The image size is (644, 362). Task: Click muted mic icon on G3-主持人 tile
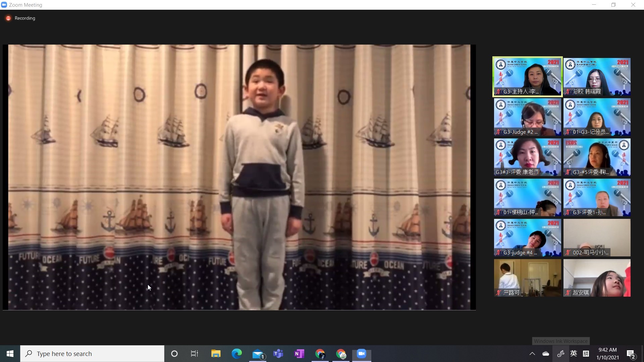click(x=499, y=92)
